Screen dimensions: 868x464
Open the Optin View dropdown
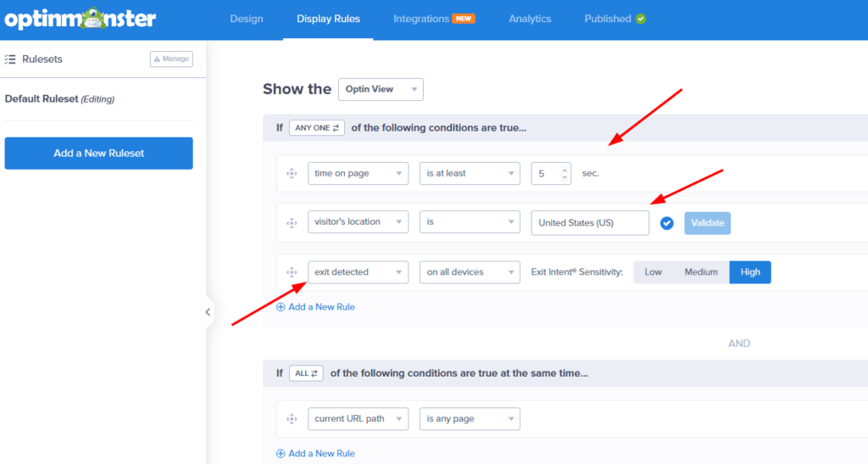click(381, 89)
